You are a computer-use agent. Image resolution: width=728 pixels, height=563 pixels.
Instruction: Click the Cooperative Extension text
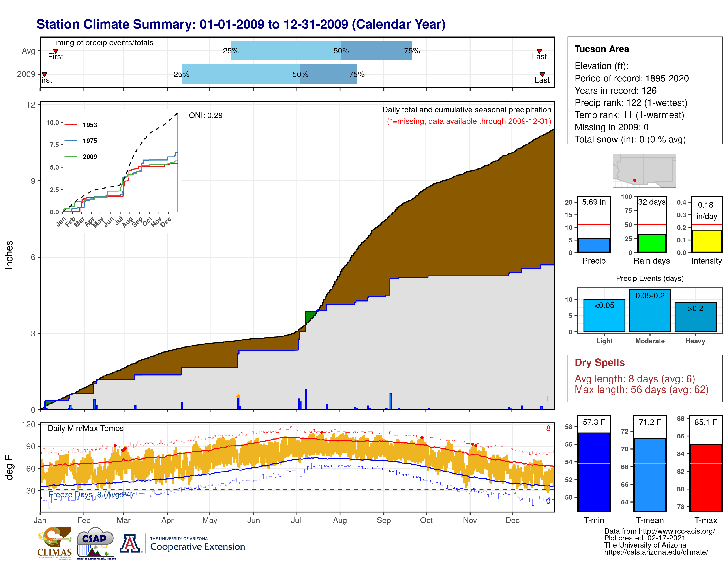pyautogui.click(x=197, y=547)
